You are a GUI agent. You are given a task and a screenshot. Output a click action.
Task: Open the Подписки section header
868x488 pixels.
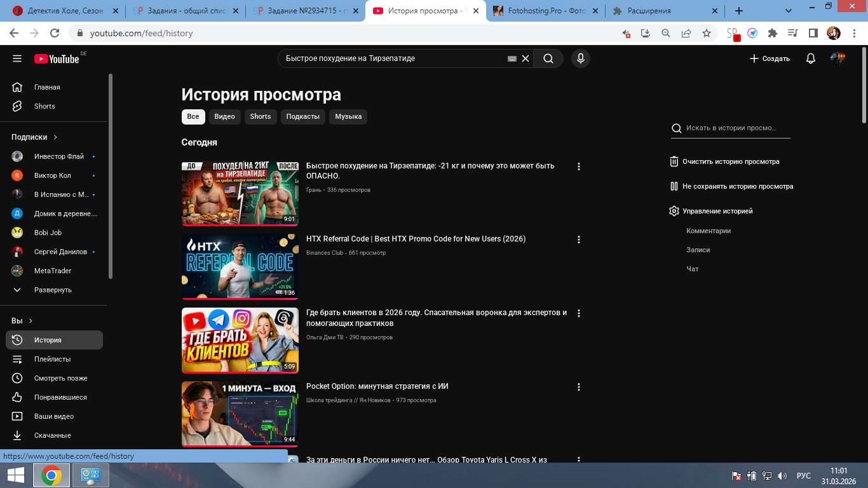35,137
